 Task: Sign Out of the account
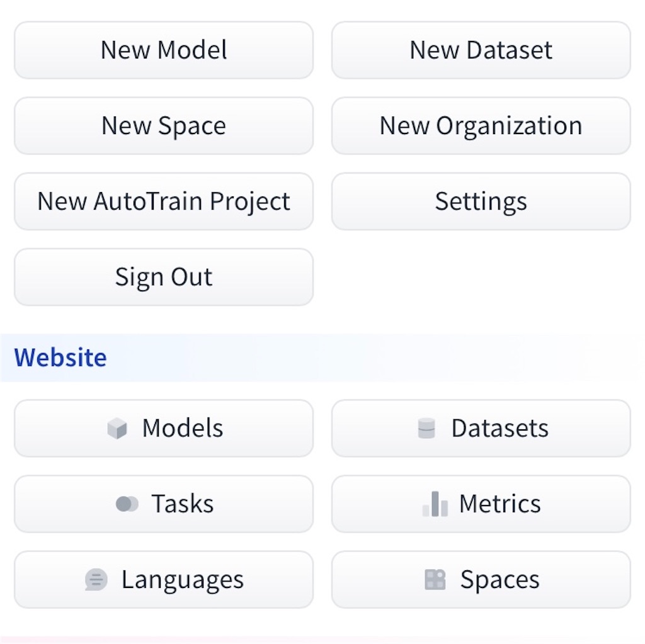[164, 277]
